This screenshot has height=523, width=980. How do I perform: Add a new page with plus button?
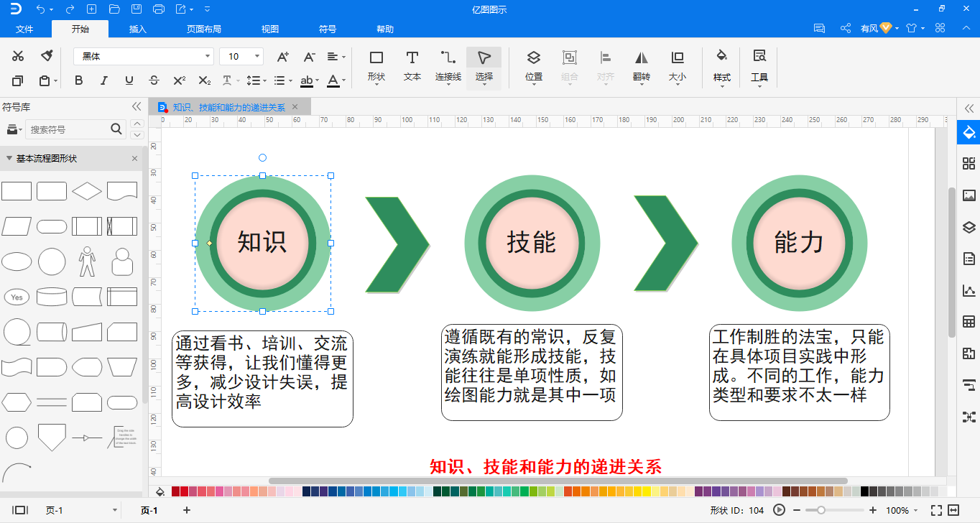(x=187, y=510)
